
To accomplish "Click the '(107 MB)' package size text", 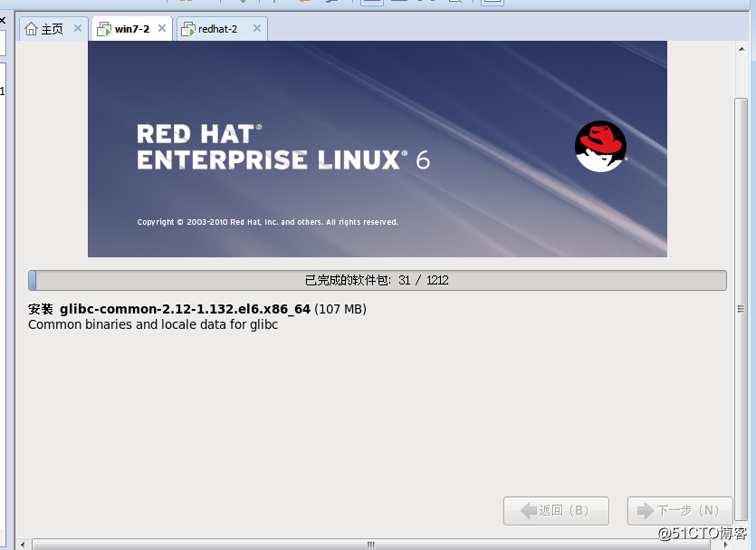I will 340,309.
